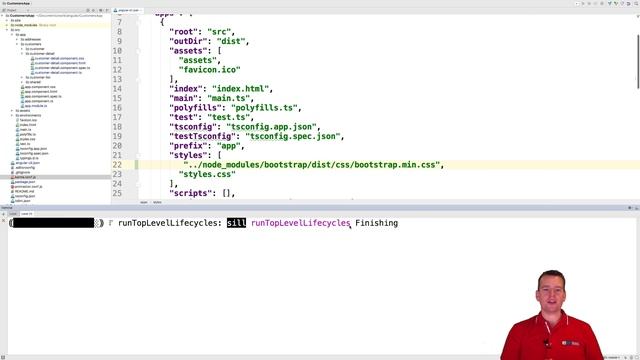Screen dimensions: 640x360
Task: Click the 'apps' breadcrumb below editor
Action: (144, 202)
